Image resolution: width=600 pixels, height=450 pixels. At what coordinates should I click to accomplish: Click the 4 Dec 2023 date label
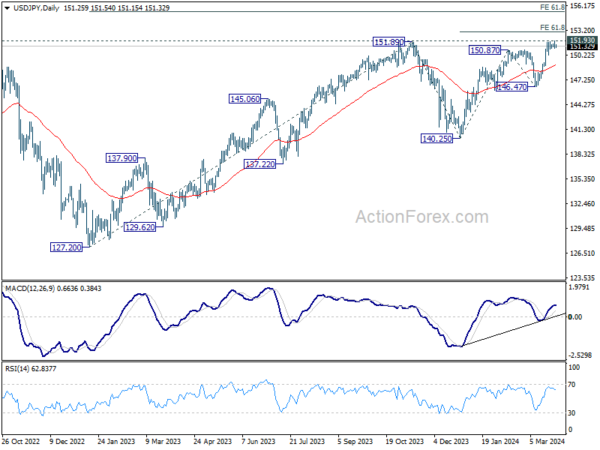(x=451, y=441)
